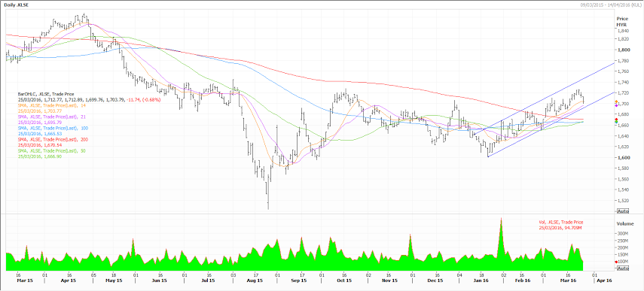Select the 'Vol, .KLSE, Trade Price' volume legend

562,222
